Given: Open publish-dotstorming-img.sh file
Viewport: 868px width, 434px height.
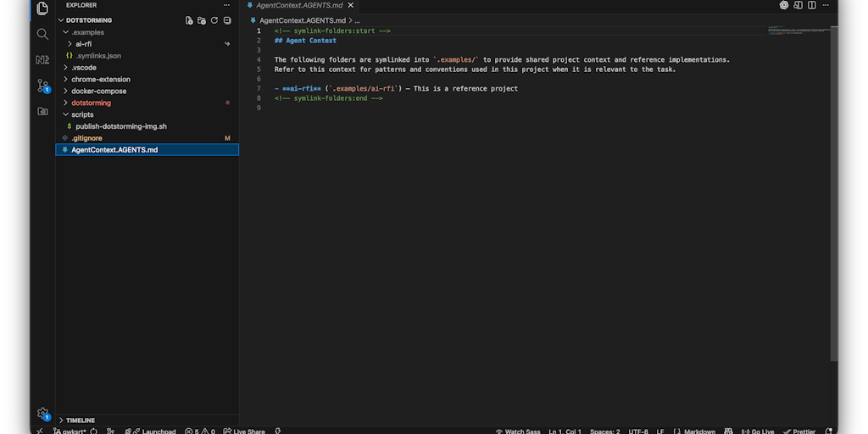Looking at the screenshot, I should tap(121, 126).
